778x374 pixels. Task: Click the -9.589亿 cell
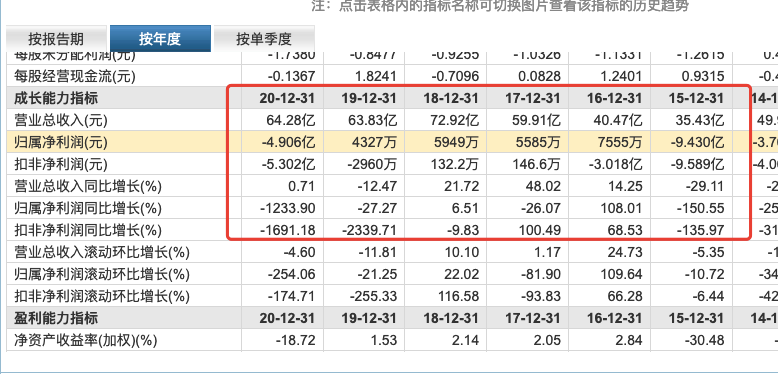tap(697, 164)
